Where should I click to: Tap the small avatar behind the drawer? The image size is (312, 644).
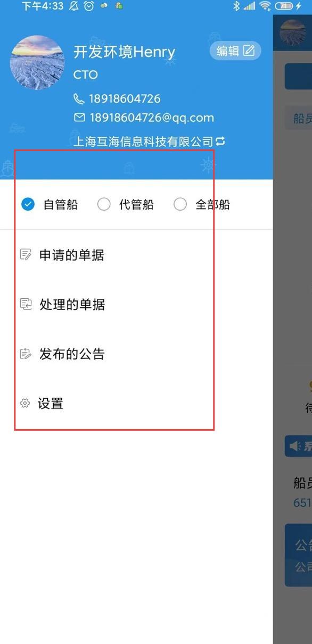pyautogui.click(x=292, y=32)
